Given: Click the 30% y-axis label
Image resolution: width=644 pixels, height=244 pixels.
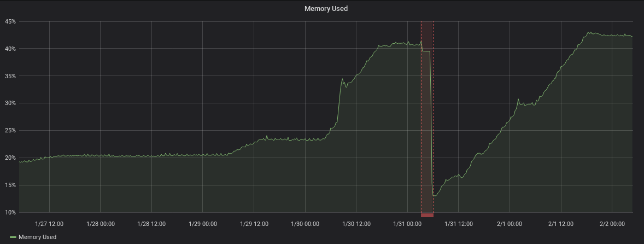Looking at the screenshot, I should tap(10, 103).
